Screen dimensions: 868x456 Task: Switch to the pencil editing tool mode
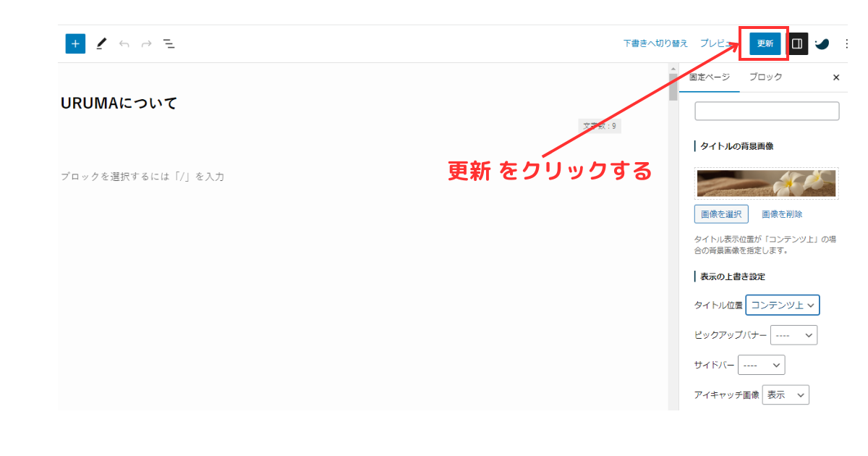tap(101, 43)
